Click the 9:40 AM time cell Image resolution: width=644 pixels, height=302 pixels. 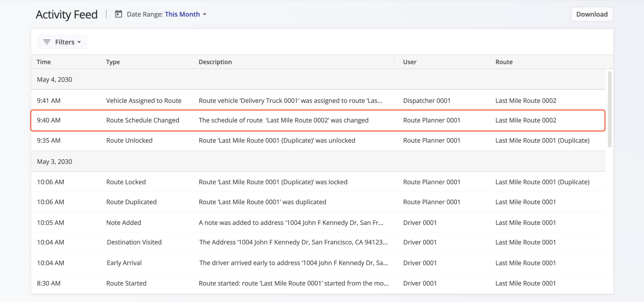(49, 120)
